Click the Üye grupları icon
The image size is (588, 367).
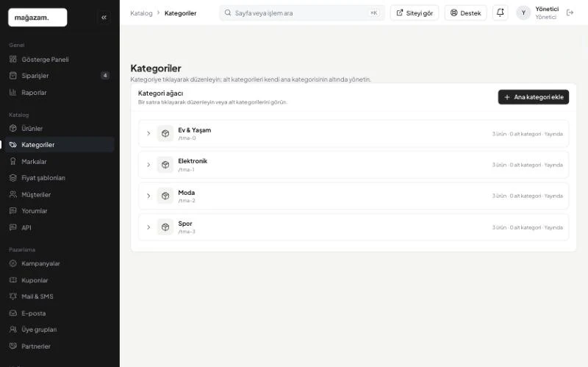(13, 329)
